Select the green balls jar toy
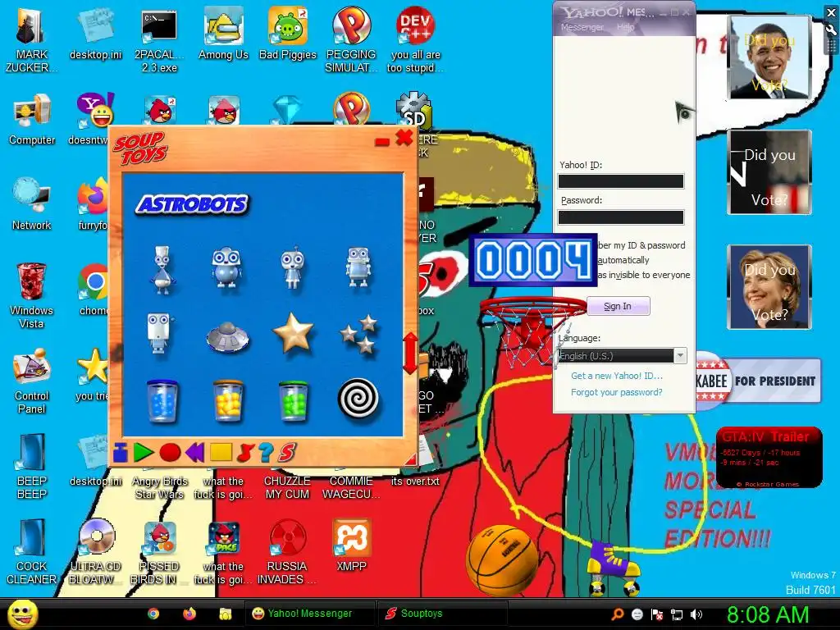Image resolution: width=840 pixels, height=630 pixels. (294, 400)
